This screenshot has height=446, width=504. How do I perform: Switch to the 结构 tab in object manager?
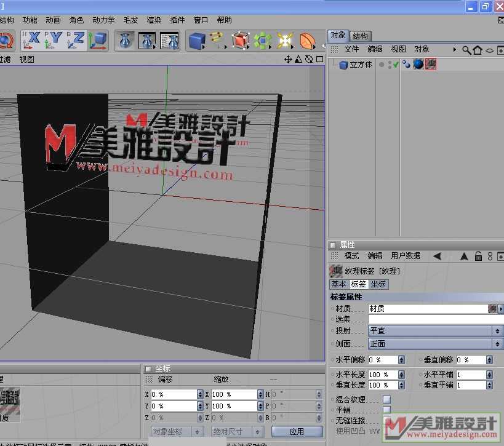(361, 36)
